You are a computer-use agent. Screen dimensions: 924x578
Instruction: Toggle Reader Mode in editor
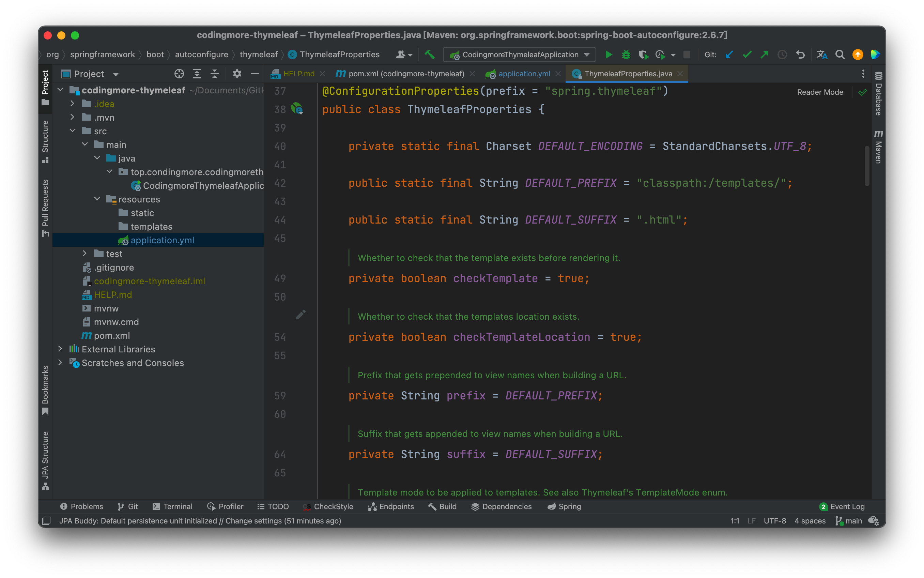click(820, 92)
